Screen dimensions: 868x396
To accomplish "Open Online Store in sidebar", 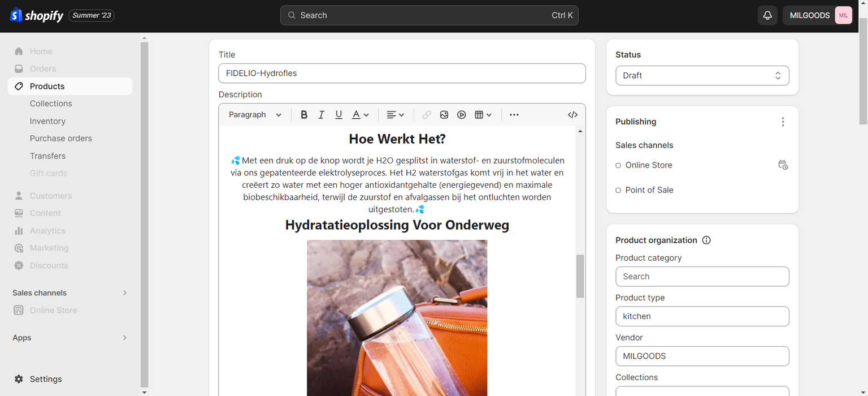I will [x=54, y=311].
